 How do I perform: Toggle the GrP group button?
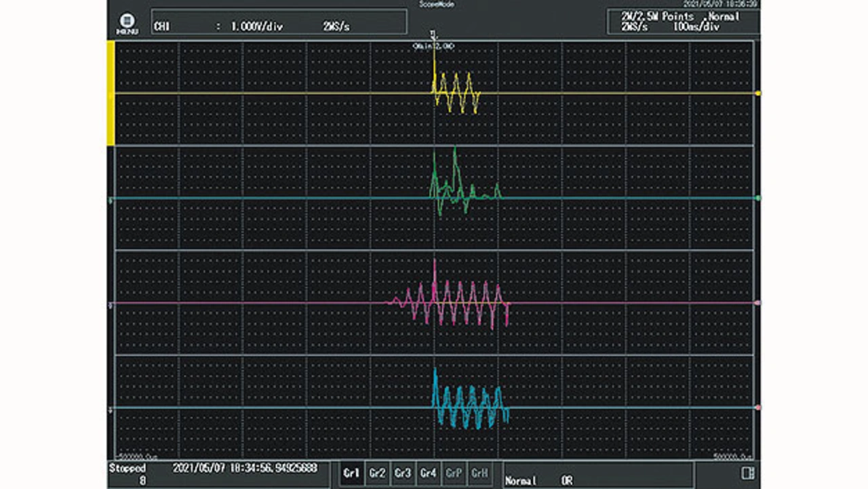click(454, 473)
